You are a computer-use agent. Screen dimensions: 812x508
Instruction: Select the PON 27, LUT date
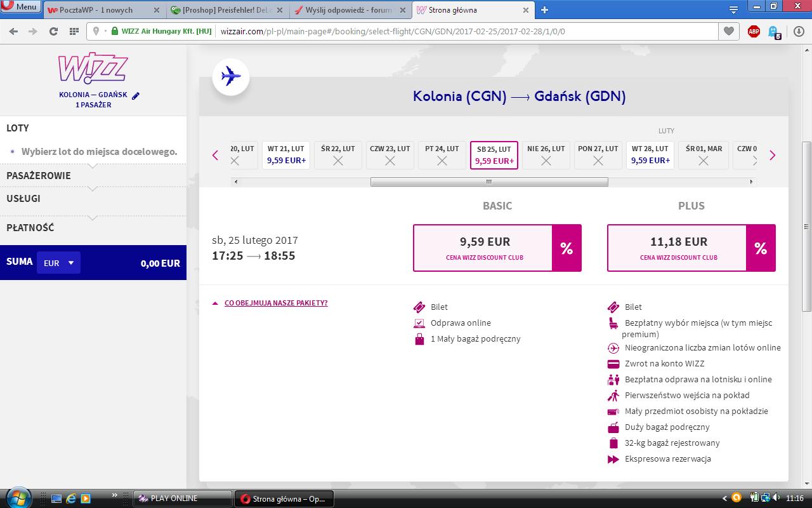[x=598, y=155]
